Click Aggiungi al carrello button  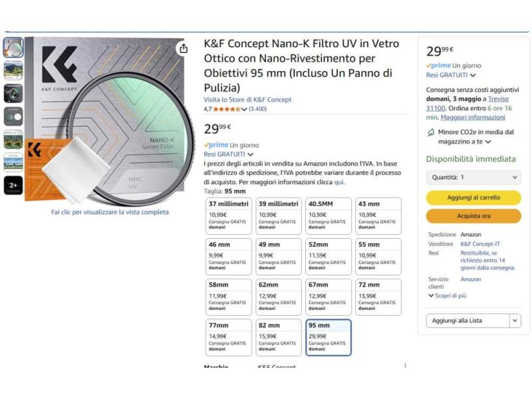click(x=473, y=198)
